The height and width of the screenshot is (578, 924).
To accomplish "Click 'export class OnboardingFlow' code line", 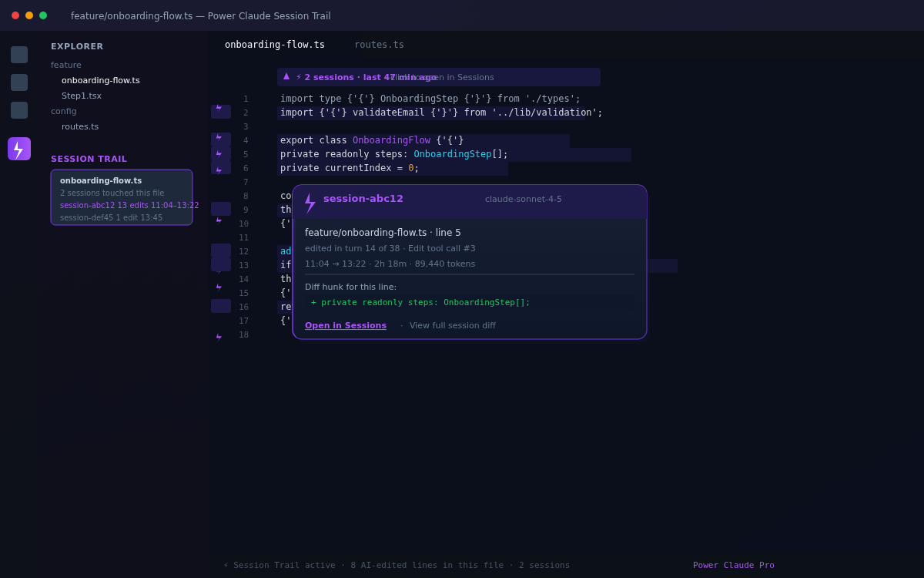I will coord(372,140).
